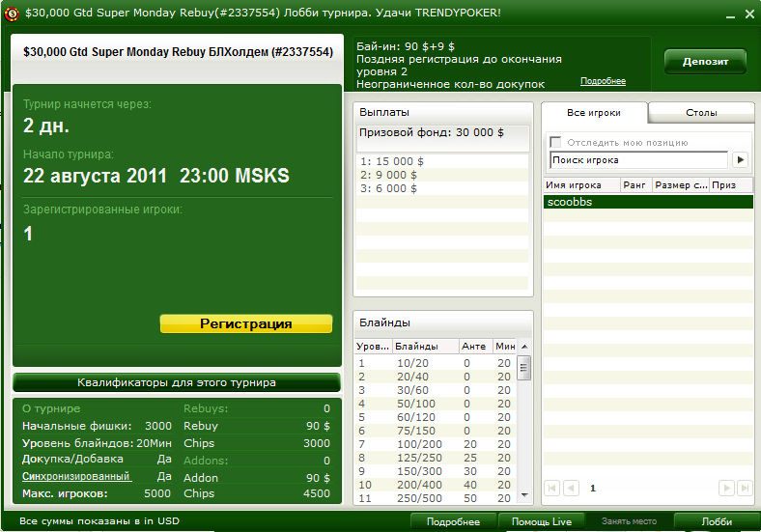Click 'Начальные фишки:' value 3000

(x=158, y=426)
